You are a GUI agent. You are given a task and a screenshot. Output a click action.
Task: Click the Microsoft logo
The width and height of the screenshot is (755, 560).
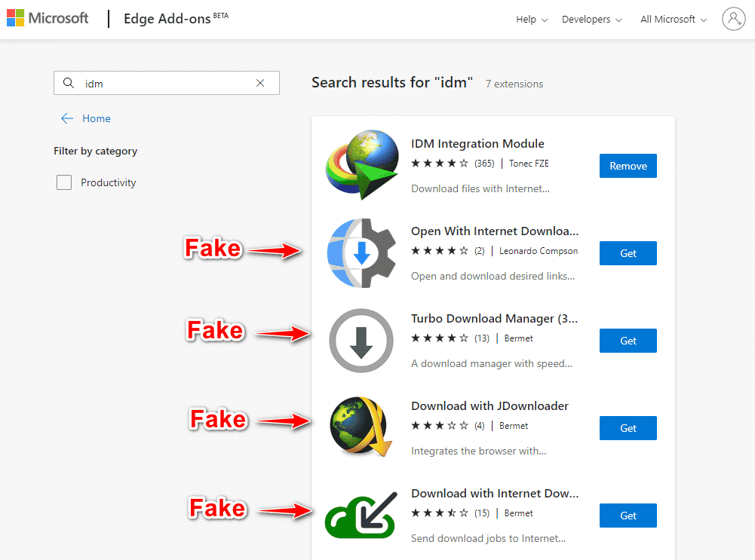tap(48, 18)
